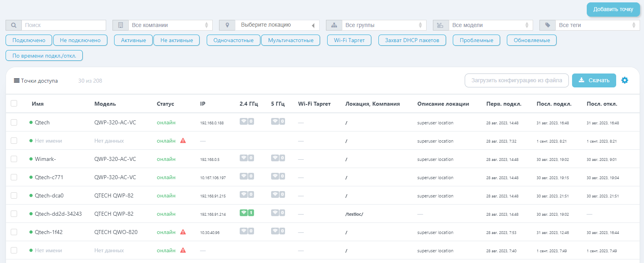This screenshot has width=644, height=263.
Task: Click IP address 10.167.106.197
Action: point(213,178)
